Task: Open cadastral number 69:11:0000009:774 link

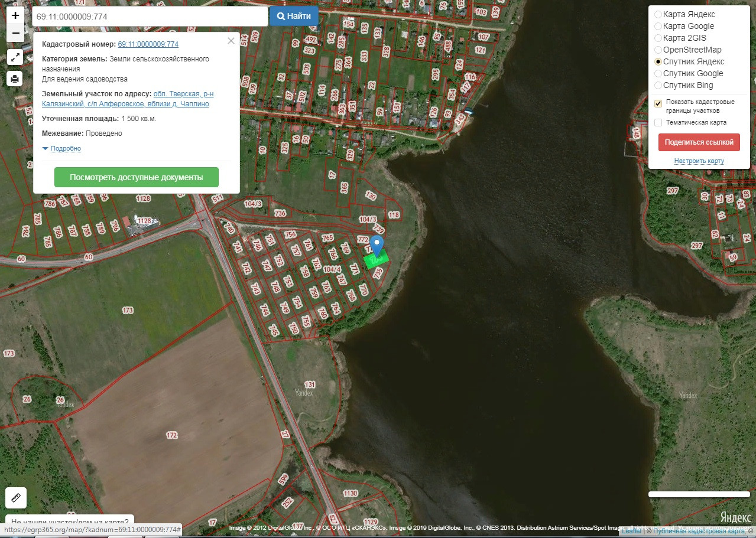Action: [148, 44]
